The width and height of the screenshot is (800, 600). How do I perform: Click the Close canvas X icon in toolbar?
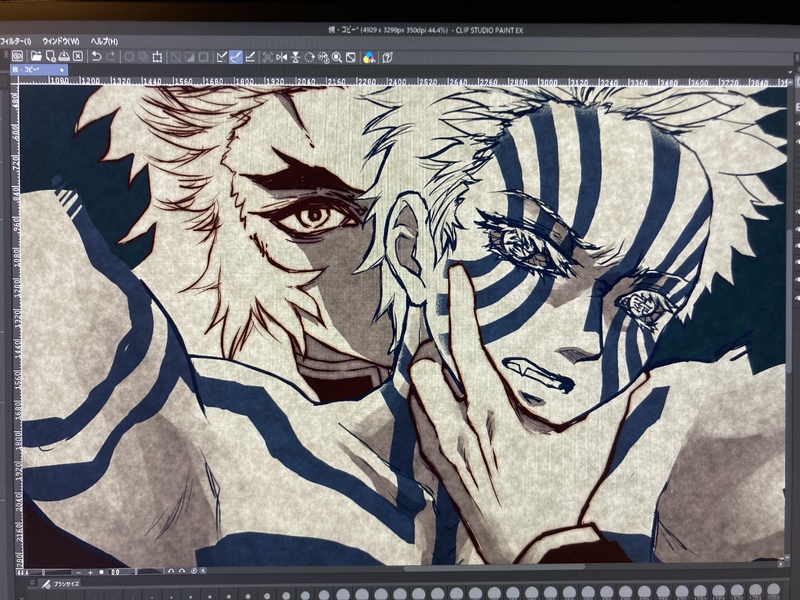click(x=78, y=56)
